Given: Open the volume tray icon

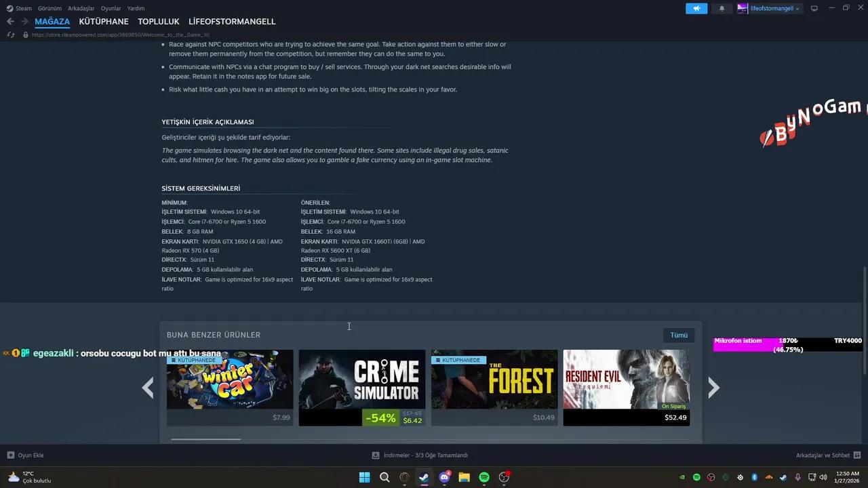Looking at the screenshot, I should tap(823, 477).
